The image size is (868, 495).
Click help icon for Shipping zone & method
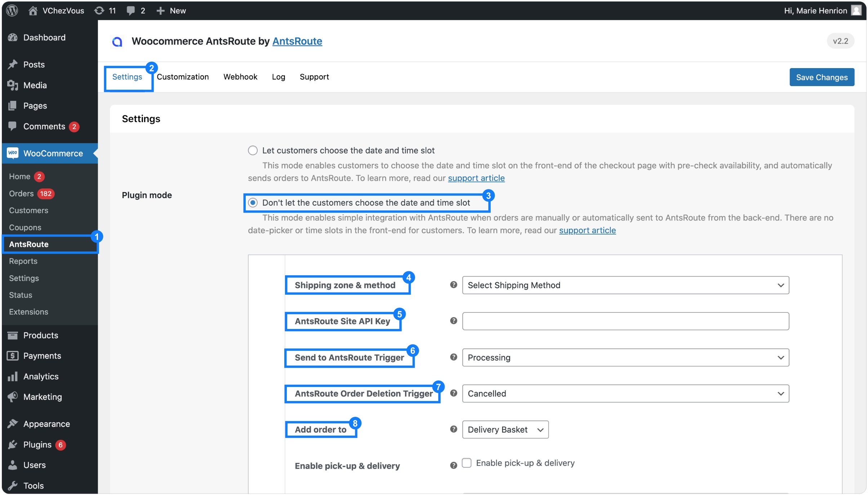[x=454, y=285]
